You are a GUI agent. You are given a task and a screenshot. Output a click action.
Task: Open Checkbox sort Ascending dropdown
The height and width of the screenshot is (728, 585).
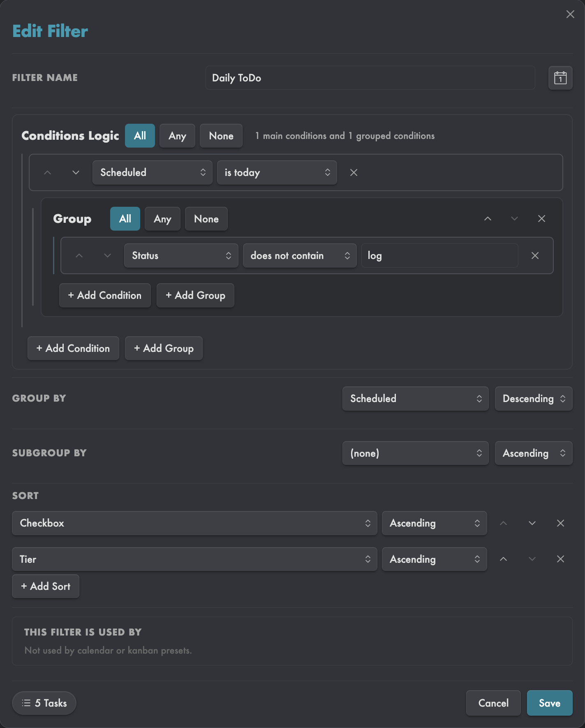point(435,523)
